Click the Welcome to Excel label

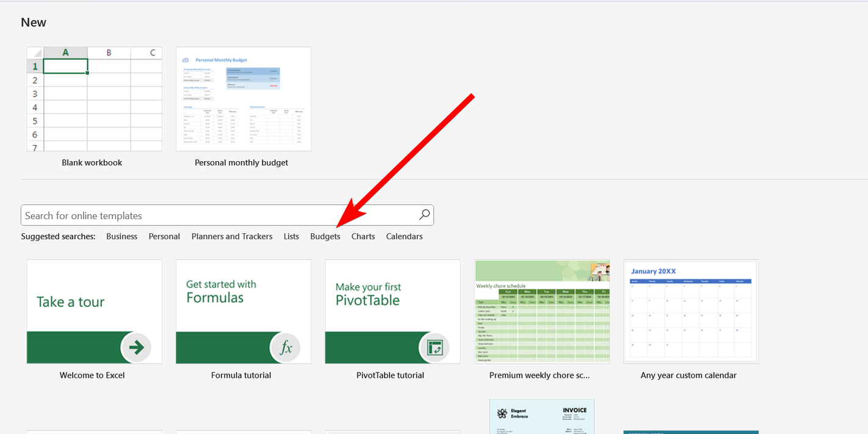click(x=92, y=375)
